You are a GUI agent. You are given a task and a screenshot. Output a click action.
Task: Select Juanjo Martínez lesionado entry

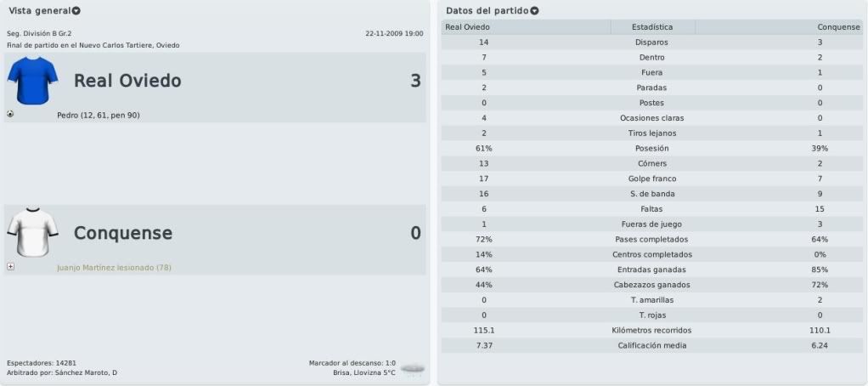pyautogui.click(x=114, y=268)
